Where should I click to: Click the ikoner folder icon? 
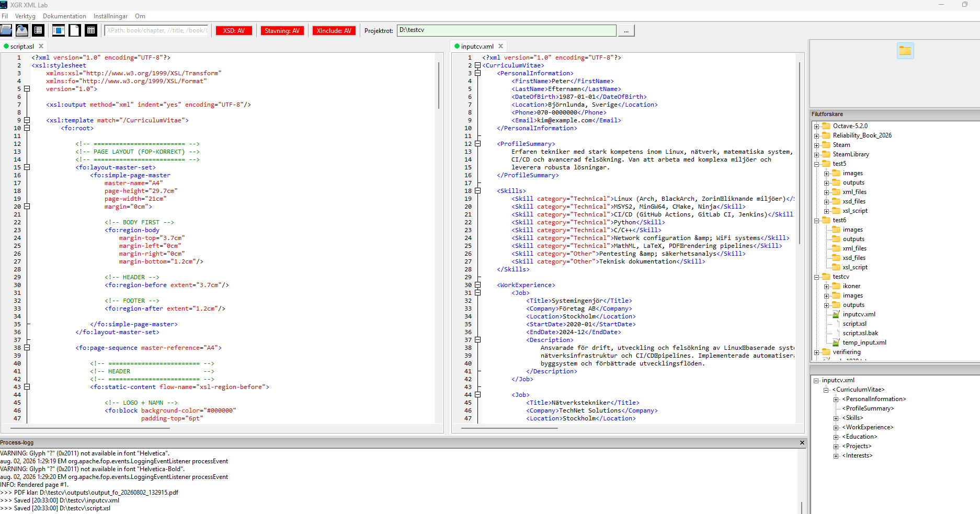tap(836, 286)
